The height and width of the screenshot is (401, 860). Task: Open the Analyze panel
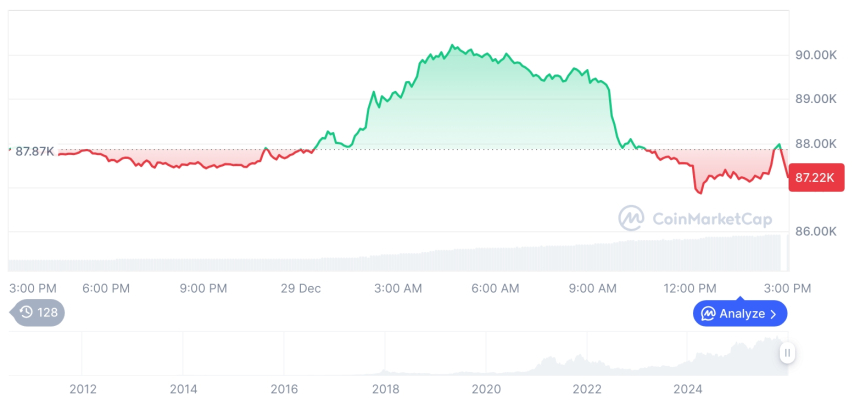740,314
